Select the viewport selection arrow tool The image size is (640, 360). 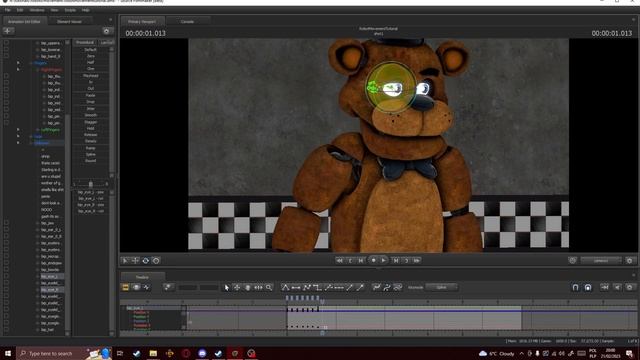[x=125, y=260]
